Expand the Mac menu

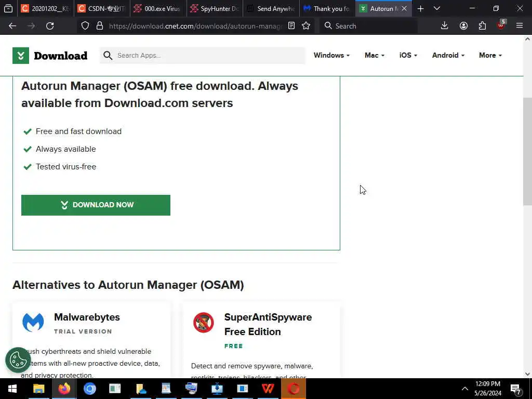(x=375, y=55)
